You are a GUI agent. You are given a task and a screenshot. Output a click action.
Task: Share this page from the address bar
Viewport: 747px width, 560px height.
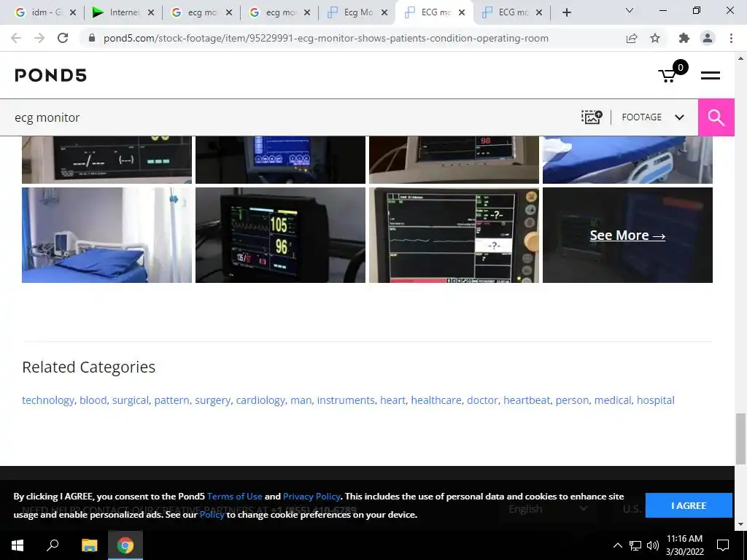click(x=632, y=38)
